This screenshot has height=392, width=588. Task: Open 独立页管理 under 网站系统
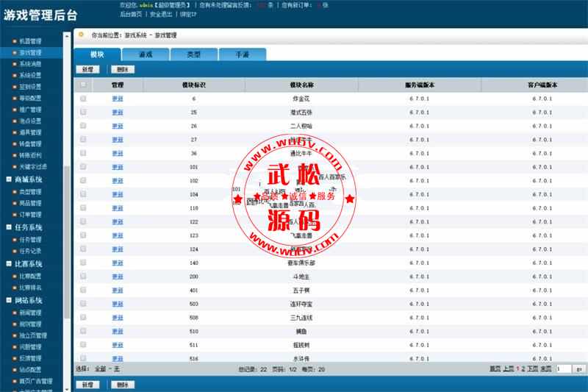33,335
